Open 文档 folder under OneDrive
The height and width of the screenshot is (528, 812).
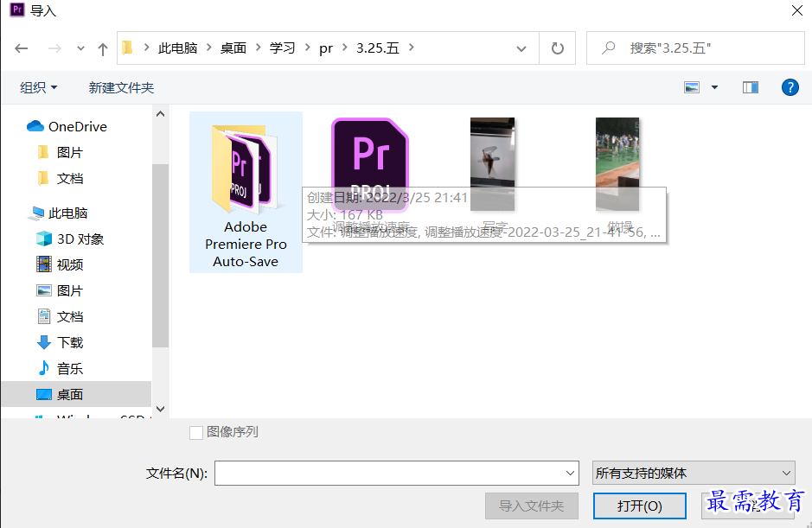click(x=70, y=178)
